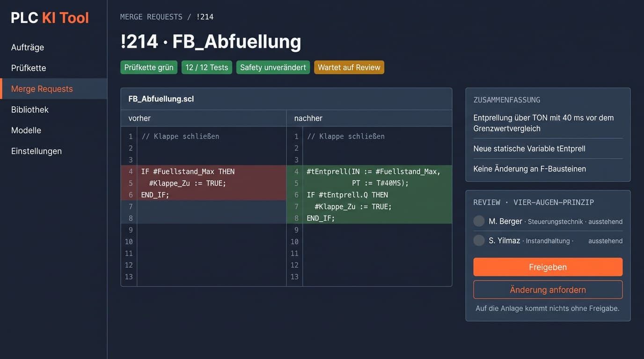Open the Bibliothek page
The width and height of the screenshot is (644, 359).
pyautogui.click(x=53, y=109)
